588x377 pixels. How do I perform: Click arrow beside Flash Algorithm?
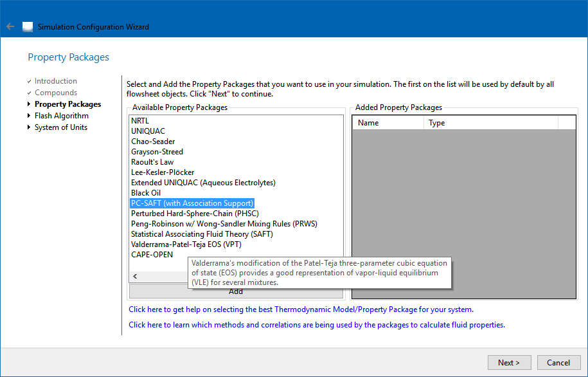point(29,116)
